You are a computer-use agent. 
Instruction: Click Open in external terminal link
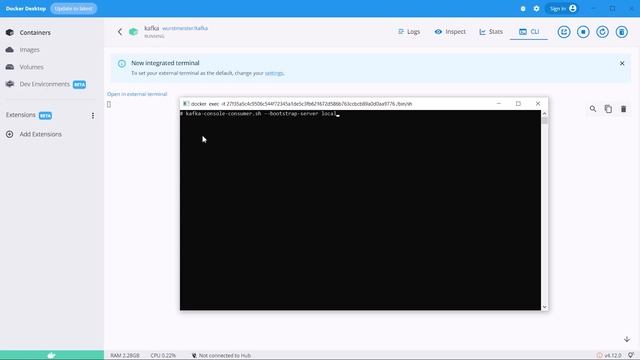[137, 94]
